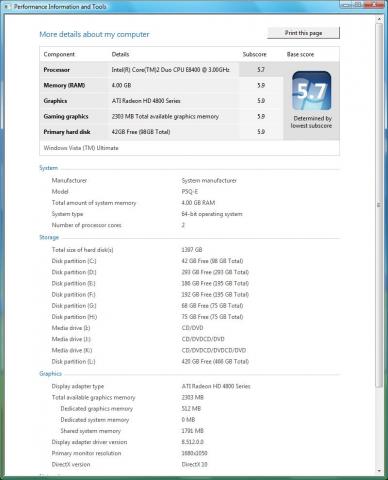Click Shared system memory label
The width and height of the screenshot is (388, 480).
(91, 431)
